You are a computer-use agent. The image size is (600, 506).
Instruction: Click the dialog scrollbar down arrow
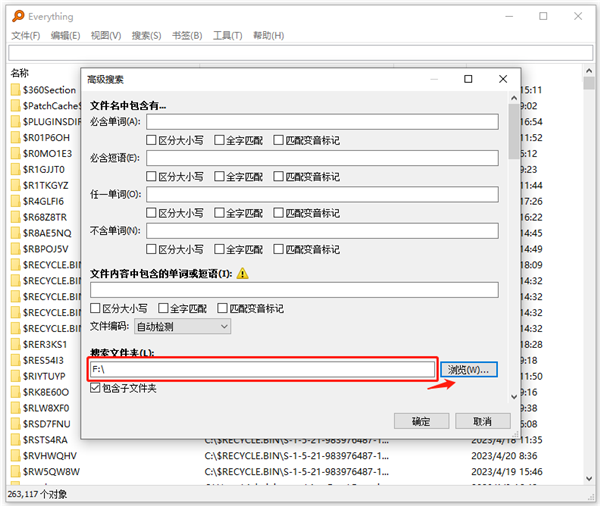[x=514, y=397]
